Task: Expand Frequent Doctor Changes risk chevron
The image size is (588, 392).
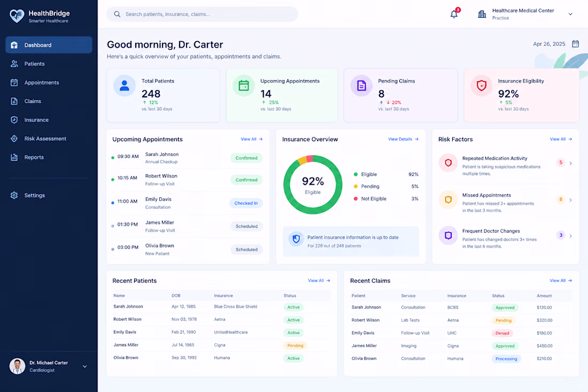Action: click(x=570, y=236)
